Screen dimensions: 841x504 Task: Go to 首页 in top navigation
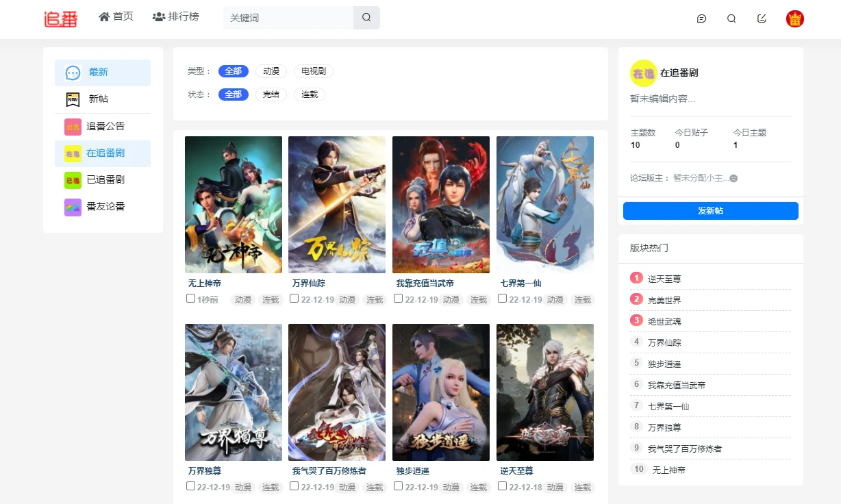(x=116, y=16)
